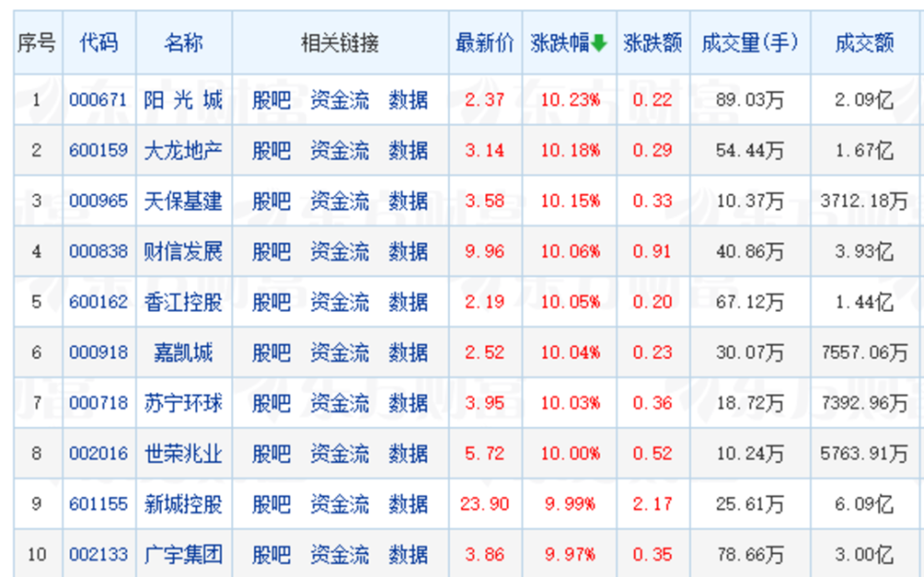Viewport: 924px width, 577px height.
Task: Open 股吧 for 香江控股 row
Action: pos(272,302)
